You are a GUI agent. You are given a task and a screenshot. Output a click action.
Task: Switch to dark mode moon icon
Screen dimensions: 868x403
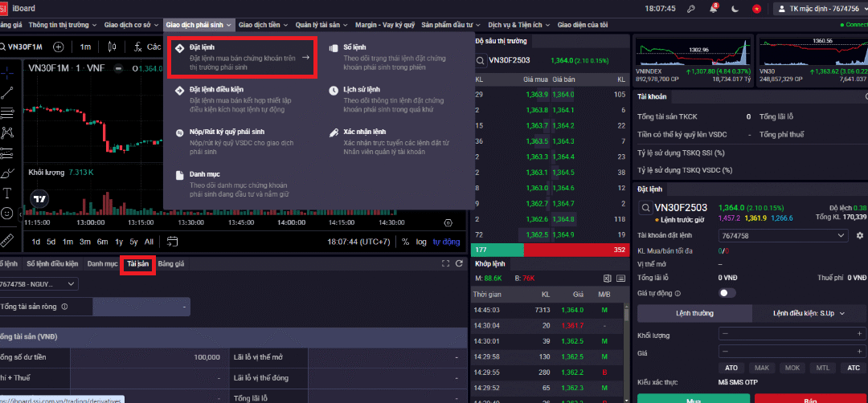pos(734,9)
